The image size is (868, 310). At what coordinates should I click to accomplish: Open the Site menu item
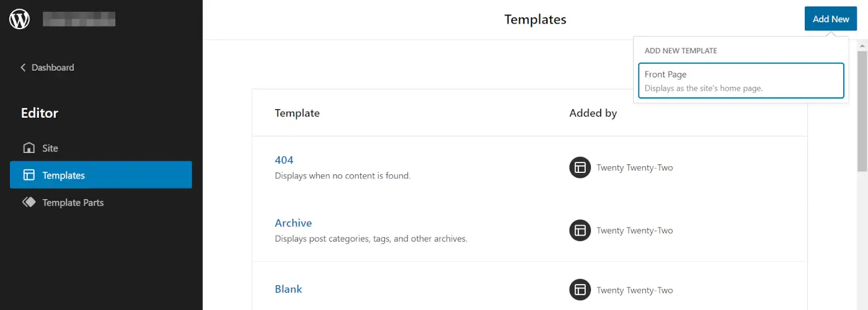click(x=101, y=148)
